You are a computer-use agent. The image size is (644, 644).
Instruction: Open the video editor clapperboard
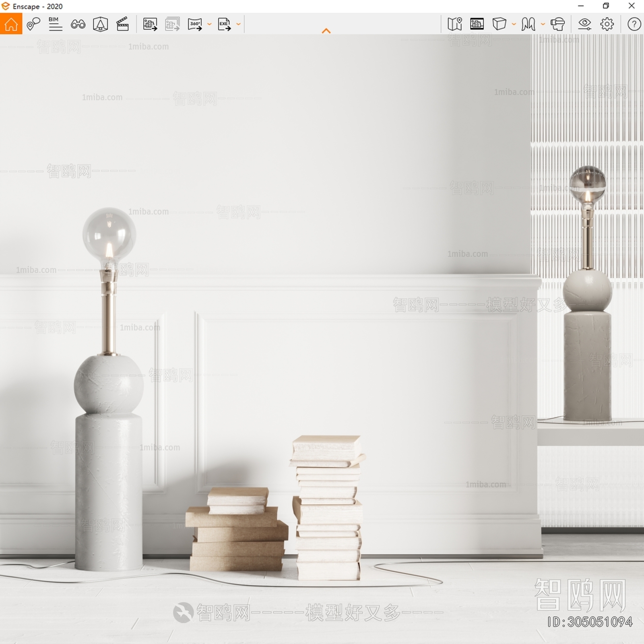[122, 24]
